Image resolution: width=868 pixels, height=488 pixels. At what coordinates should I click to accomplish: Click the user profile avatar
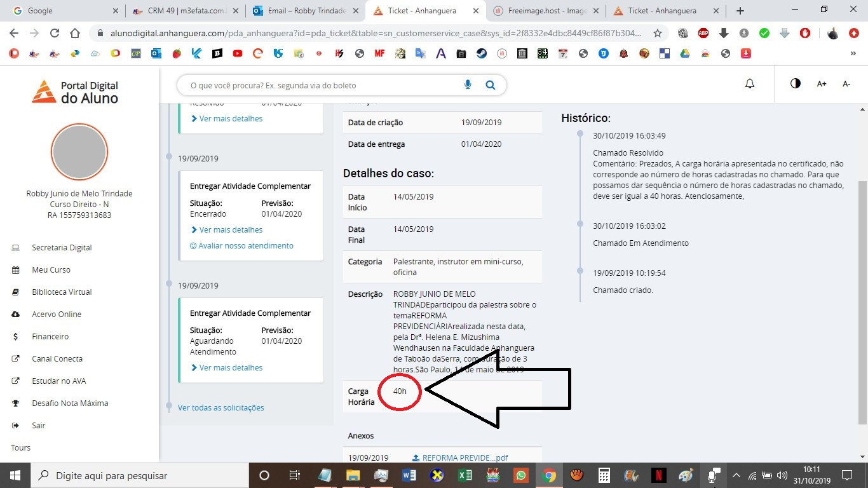(79, 152)
